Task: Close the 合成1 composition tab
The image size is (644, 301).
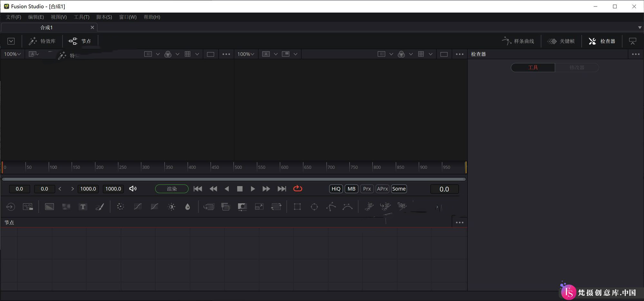Action: click(92, 27)
